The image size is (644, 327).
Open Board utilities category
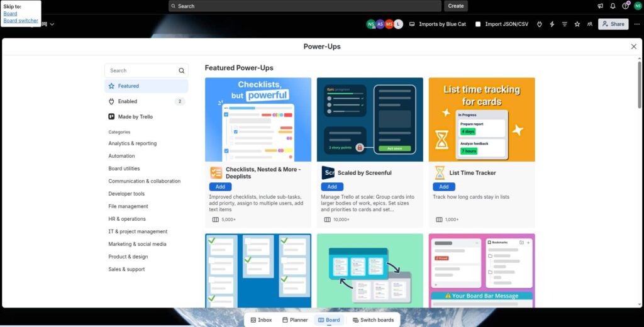[x=124, y=169]
